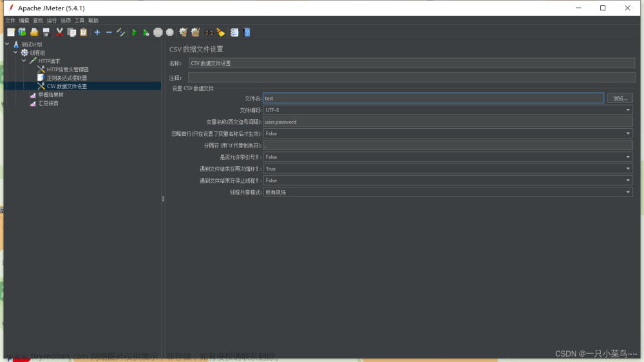
Task: Click the 变量名称 field with user,password
Action: [448, 122]
